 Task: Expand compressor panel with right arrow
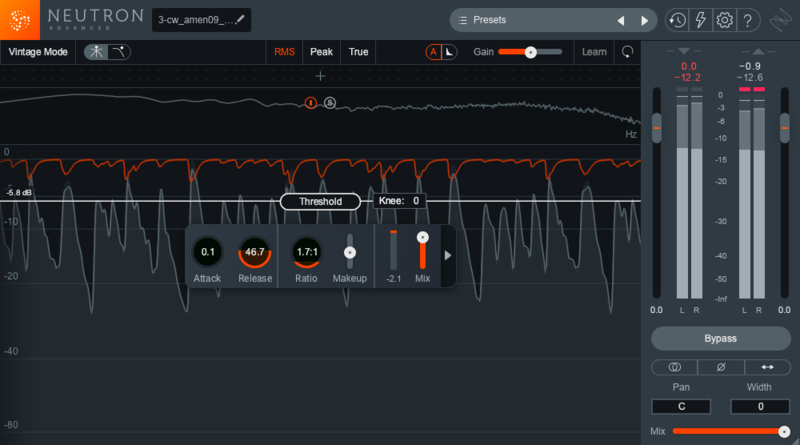[x=448, y=255]
